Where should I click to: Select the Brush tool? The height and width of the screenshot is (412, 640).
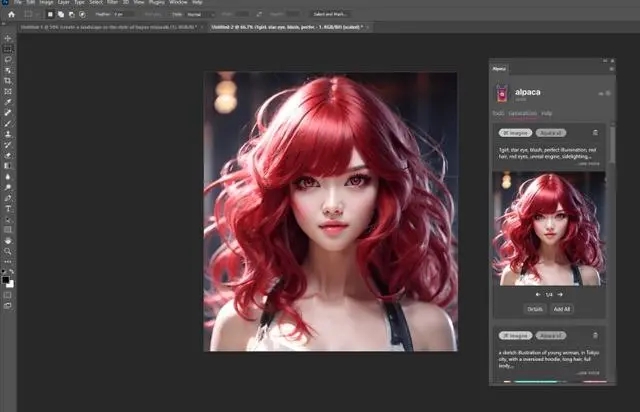(8, 123)
